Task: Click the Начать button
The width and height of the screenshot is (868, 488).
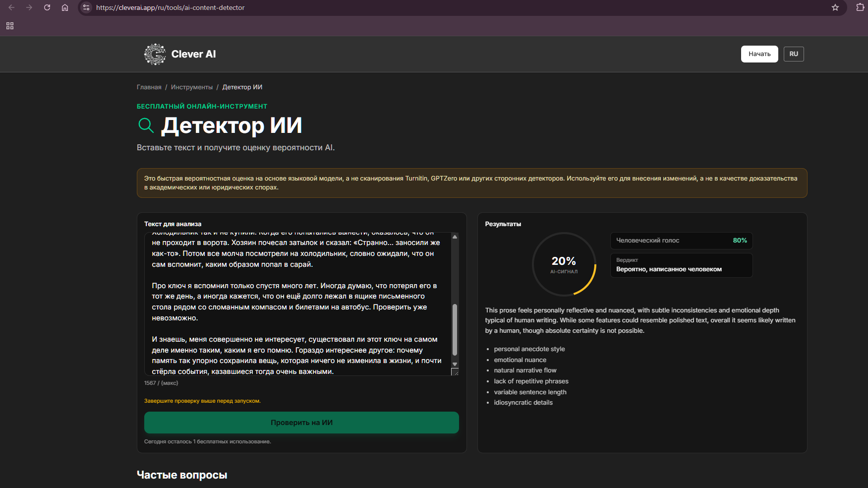Action: tap(759, 54)
